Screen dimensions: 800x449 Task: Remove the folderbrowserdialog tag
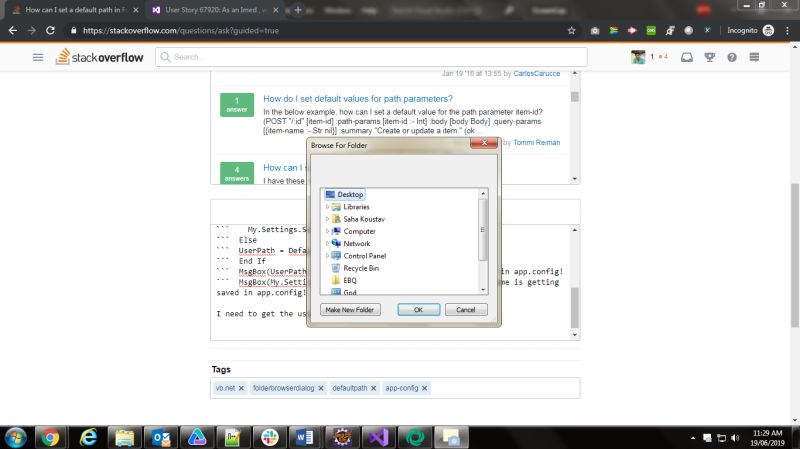[x=321, y=388]
